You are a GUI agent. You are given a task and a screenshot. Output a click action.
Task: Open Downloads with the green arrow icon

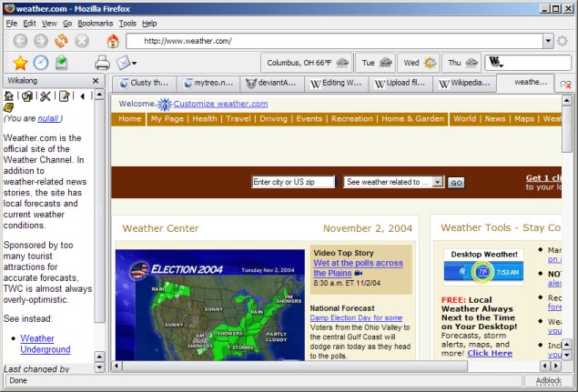pyautogui.click(x=62, y=63)
